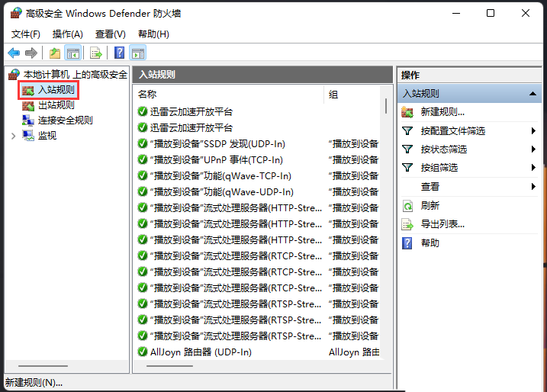This screenshot has height=392, width=547.
Task: Select the “播放到设备”功能(qWave-UDP-In) rule
Action: coord(221,192)
